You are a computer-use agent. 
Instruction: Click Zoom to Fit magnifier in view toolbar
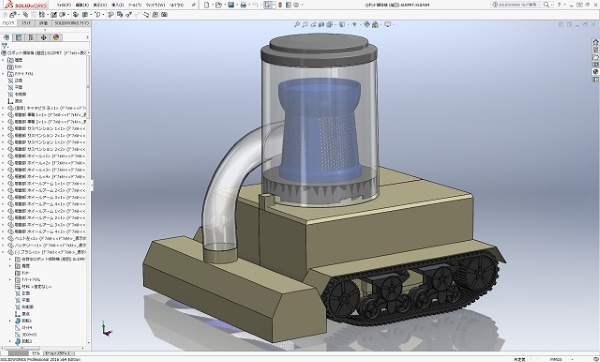[297, 24]
